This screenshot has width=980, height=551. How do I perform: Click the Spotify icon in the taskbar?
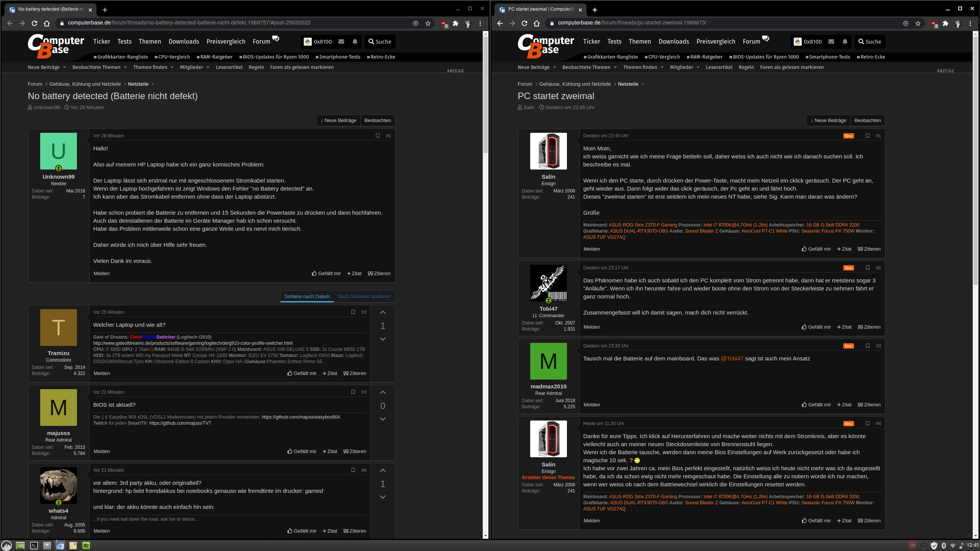(86, 546)
